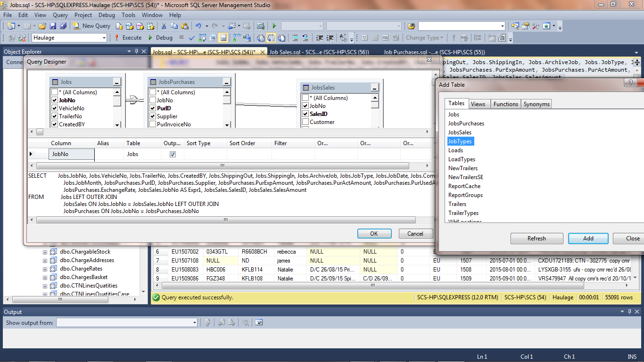644x362 pixels.
Task: Open the Find search combo box dropdown
Action: 502,26
